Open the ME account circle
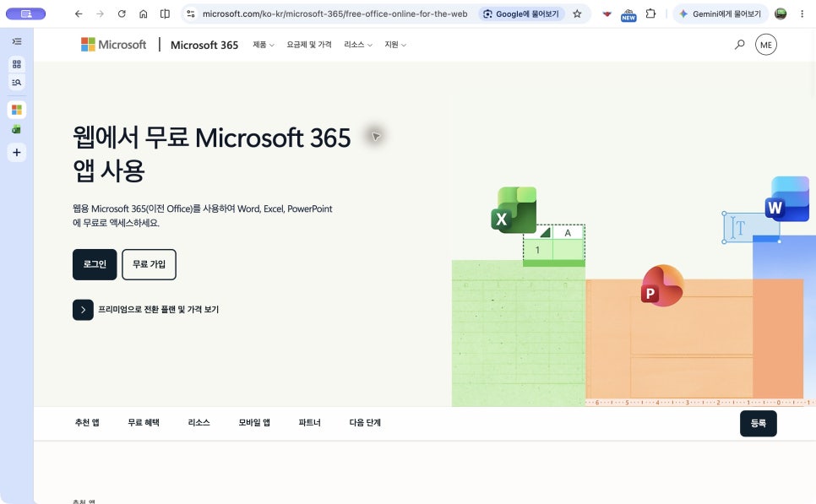The image size is (816, 504). point(766,45)
